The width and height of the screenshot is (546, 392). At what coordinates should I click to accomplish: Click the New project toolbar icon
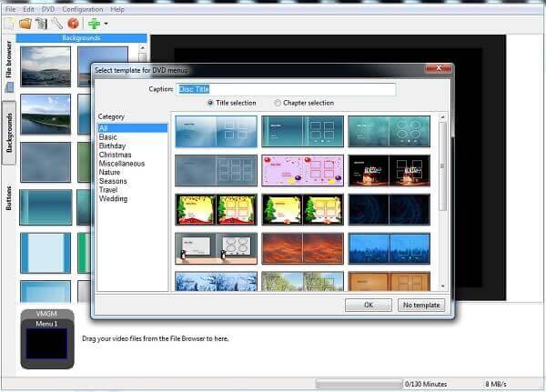[x=9, y=24]
